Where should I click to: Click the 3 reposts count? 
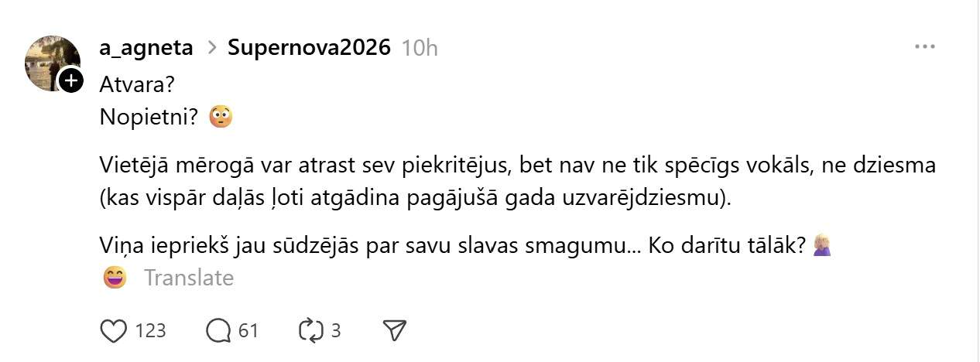click(336, 331)
